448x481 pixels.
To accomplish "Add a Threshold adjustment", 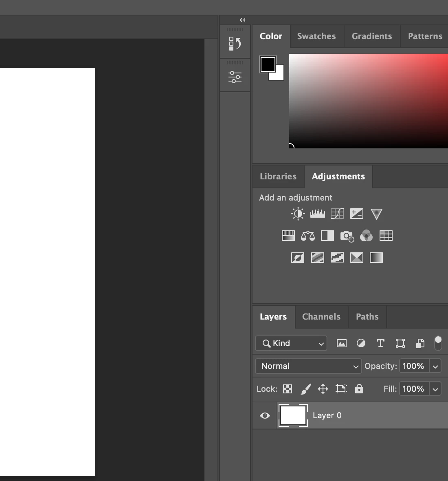I will point(337,258).
